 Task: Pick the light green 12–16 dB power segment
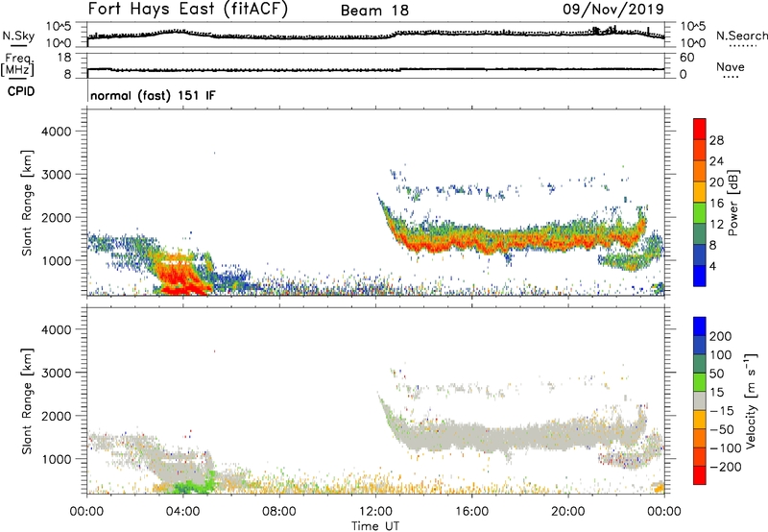coord(700,213)
